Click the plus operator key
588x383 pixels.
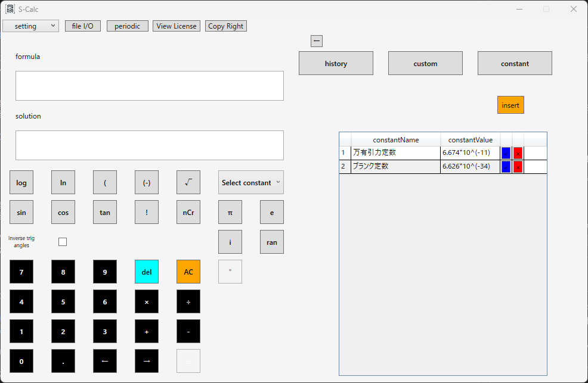[x=147, y=331]
